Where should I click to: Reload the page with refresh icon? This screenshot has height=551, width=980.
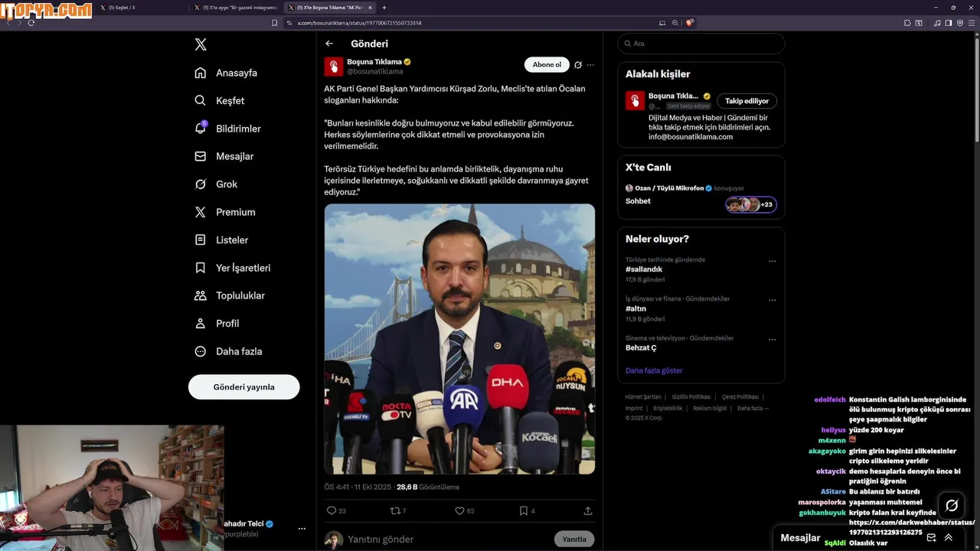[31, 23]
